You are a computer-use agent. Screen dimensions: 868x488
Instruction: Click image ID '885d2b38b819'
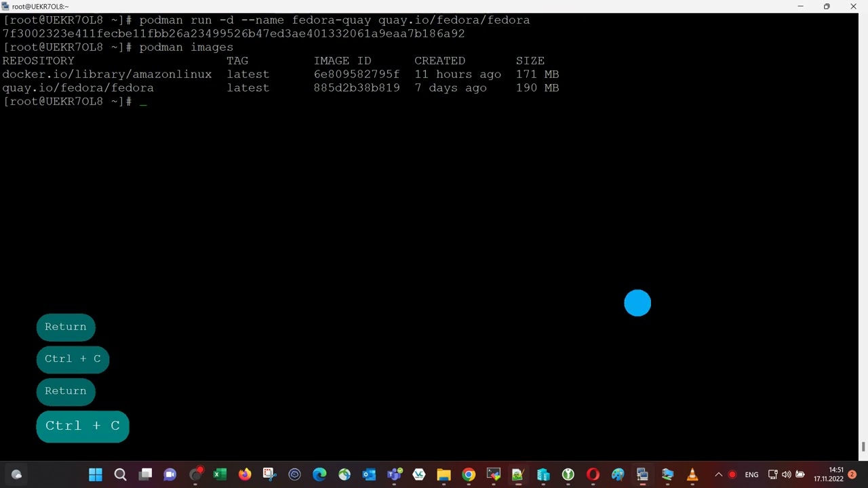pyautogui.click(x=357, y=88)
